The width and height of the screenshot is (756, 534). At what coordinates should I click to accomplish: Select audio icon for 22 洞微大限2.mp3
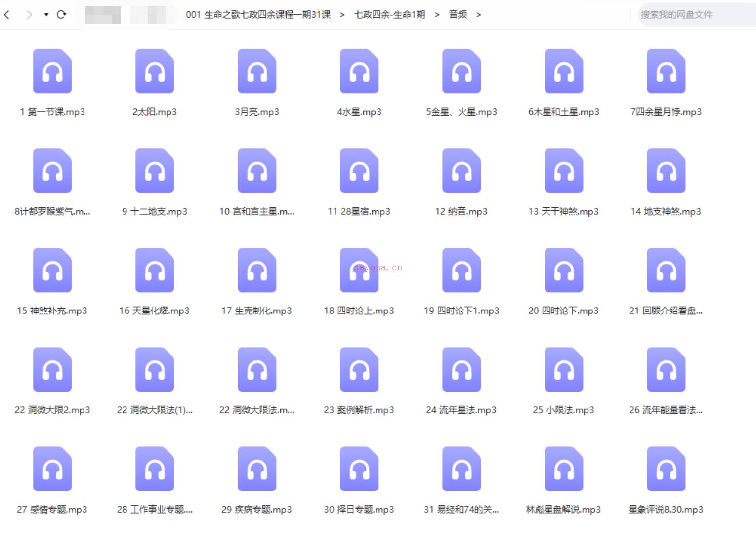pos(52,369)
